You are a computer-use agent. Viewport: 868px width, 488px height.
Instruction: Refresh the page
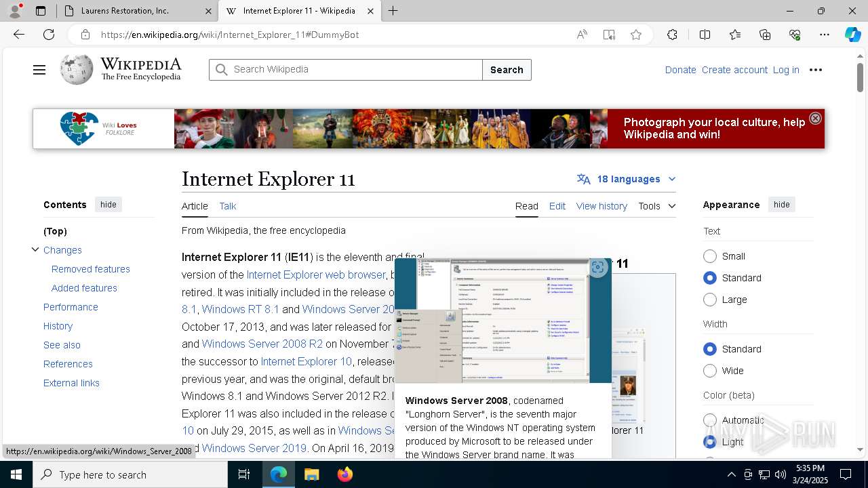coord(49,35)
